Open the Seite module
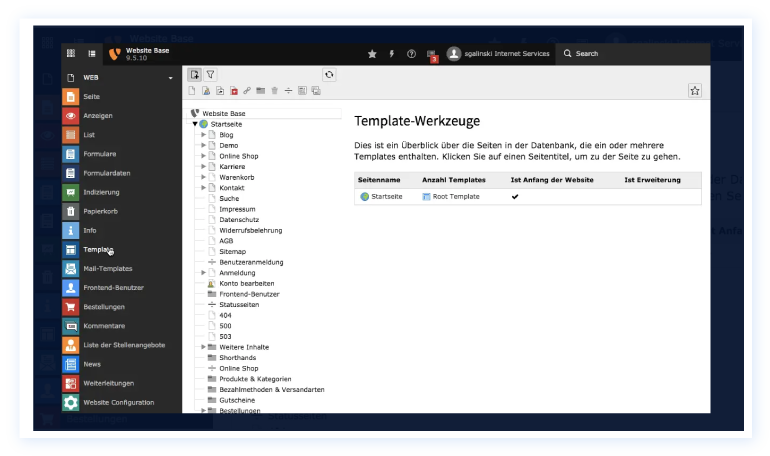770x456 pixels. coord(120,97)
